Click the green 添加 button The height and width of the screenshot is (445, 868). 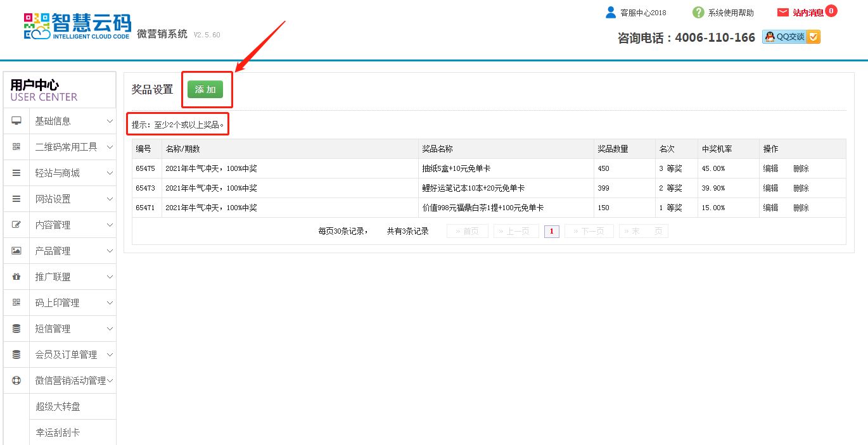coord(205,89)
